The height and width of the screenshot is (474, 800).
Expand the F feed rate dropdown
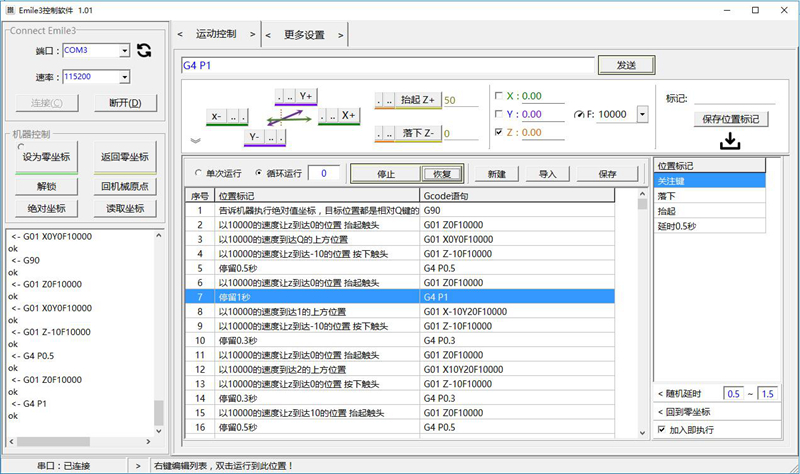click(x=641, y=114)
